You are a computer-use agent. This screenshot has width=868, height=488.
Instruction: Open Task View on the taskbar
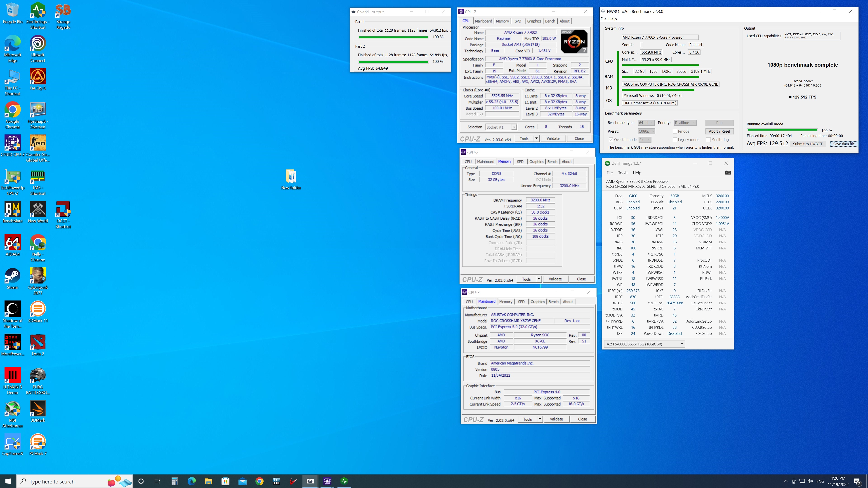coord(157,481)
